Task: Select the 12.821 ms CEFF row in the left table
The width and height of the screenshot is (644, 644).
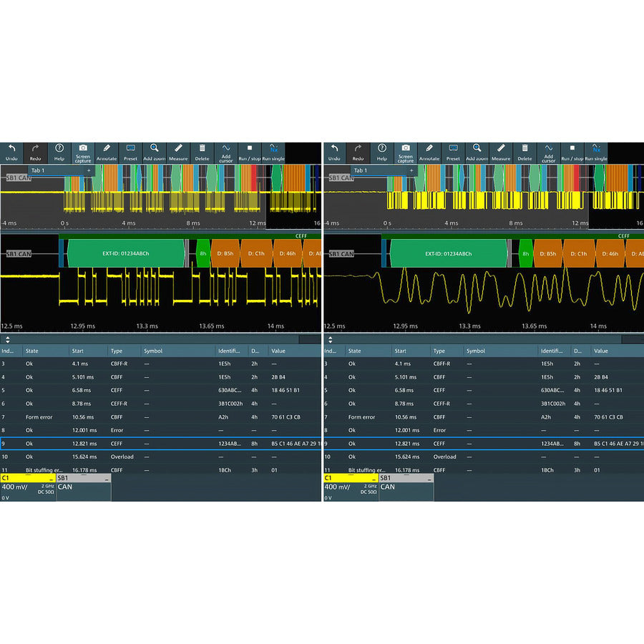Action: tap(160, 444)
